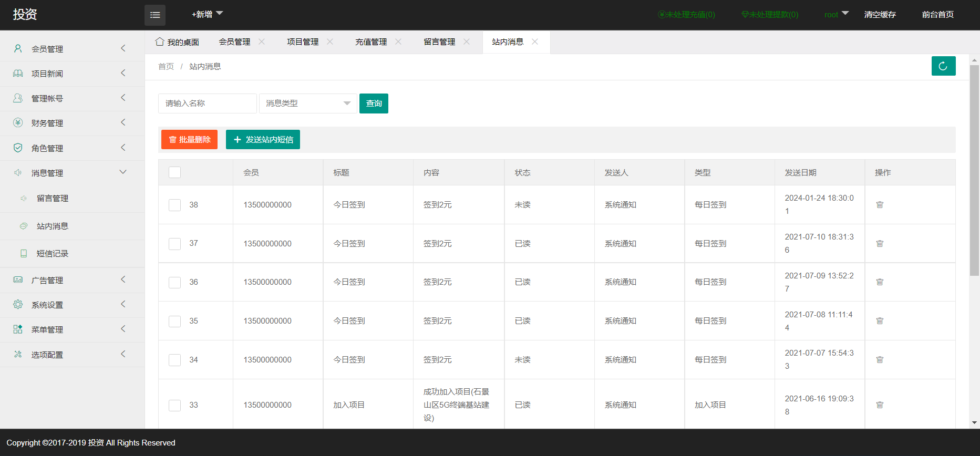Expand the 系统设置 chevron
The height and width of the screenshot is (456, 980).
[x=123, y=304]
